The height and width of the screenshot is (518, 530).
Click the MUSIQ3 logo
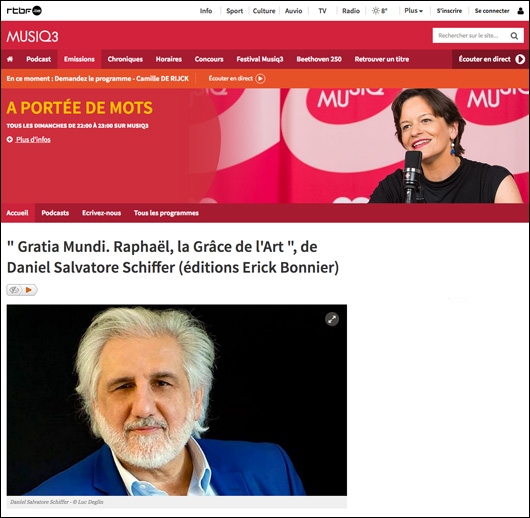(x=32, y=37)
